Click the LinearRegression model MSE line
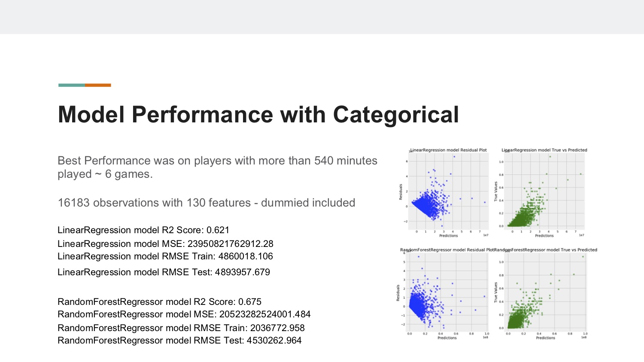The height and width of the screenshot is (362, 644). pyautogui.click(x=165, y=243)
